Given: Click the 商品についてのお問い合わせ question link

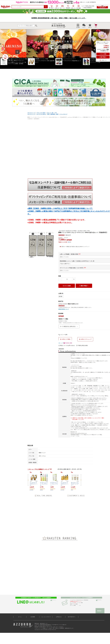Looking at the screenshot, I should pyautogui.click(x=67, y=346).
